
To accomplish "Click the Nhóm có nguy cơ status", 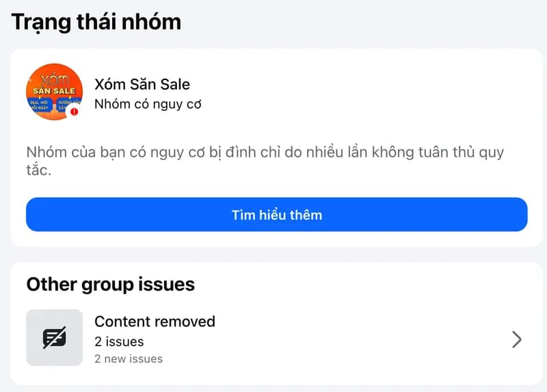I will click(x=147, y=105).
